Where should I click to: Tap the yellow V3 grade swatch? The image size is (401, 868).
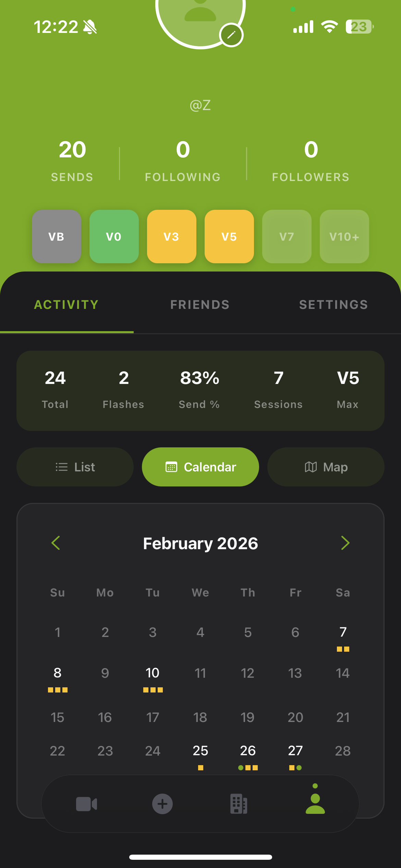171,237
